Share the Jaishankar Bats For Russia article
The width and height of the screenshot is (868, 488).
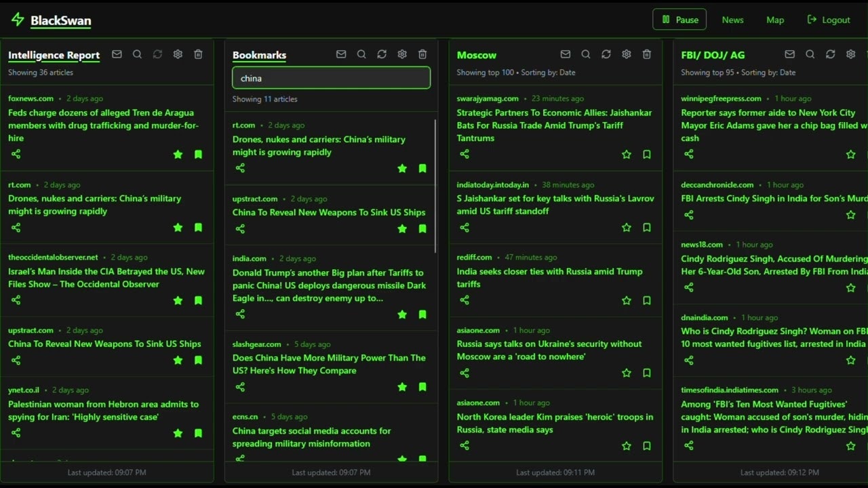[465, 154]
